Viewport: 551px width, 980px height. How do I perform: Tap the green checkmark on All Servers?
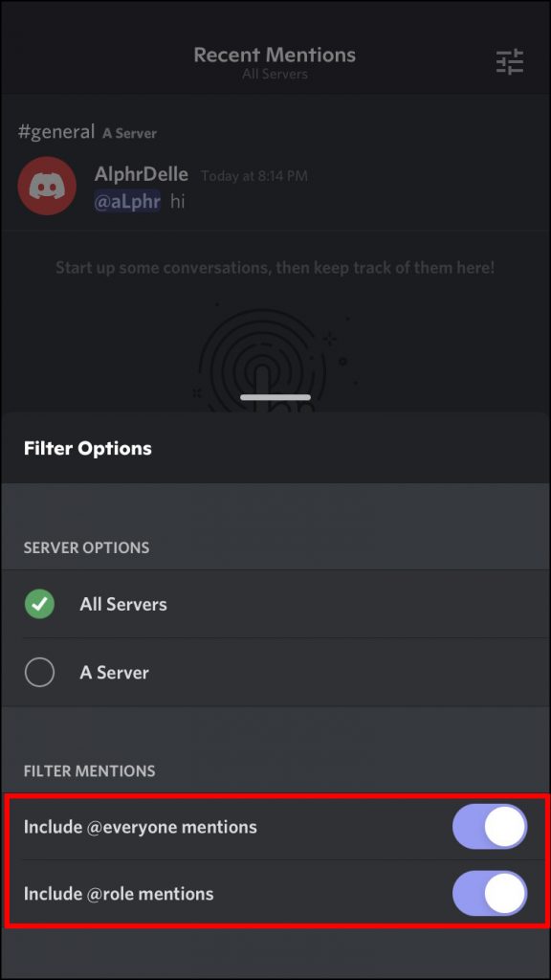click(x=39, y=604)
